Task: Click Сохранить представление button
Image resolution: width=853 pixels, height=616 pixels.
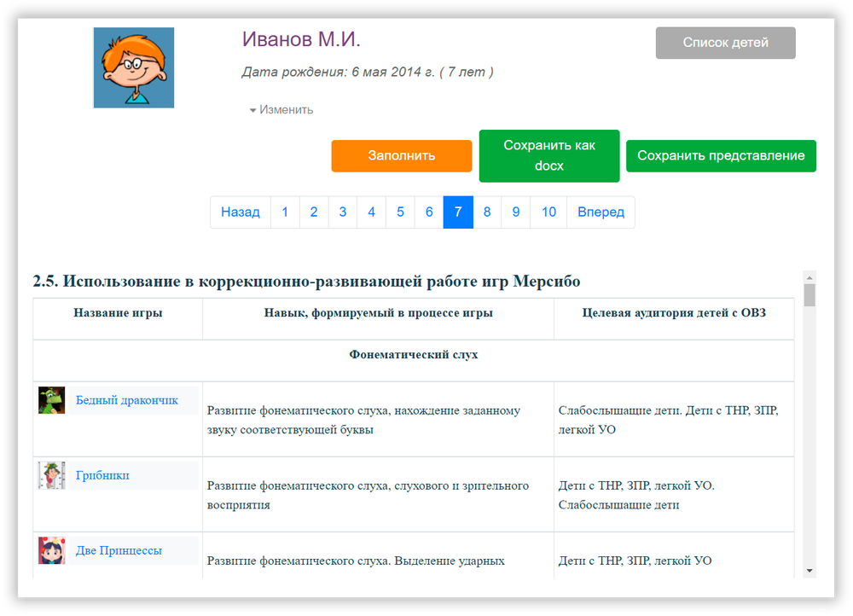Action: point(721,155)
